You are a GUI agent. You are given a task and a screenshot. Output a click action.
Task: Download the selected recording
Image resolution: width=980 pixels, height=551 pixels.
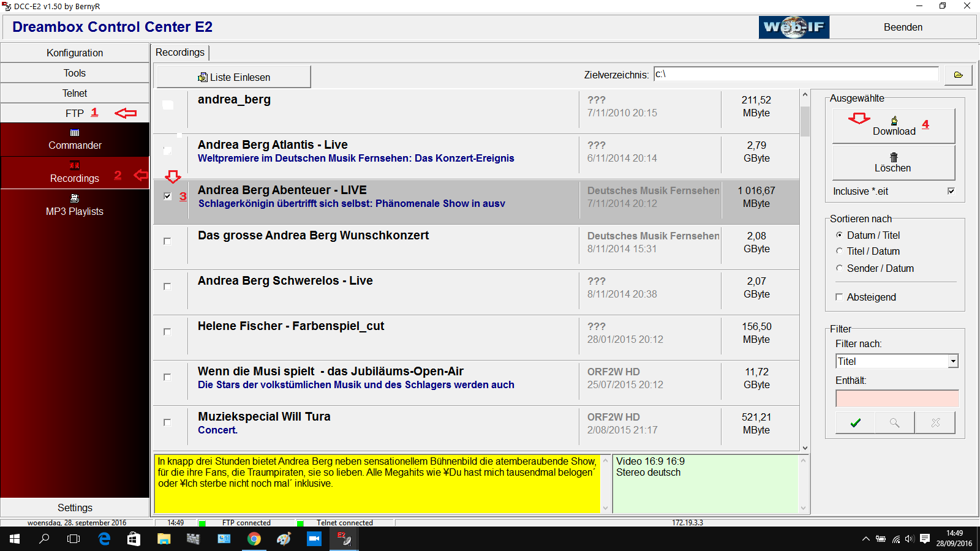click(893, 126)
